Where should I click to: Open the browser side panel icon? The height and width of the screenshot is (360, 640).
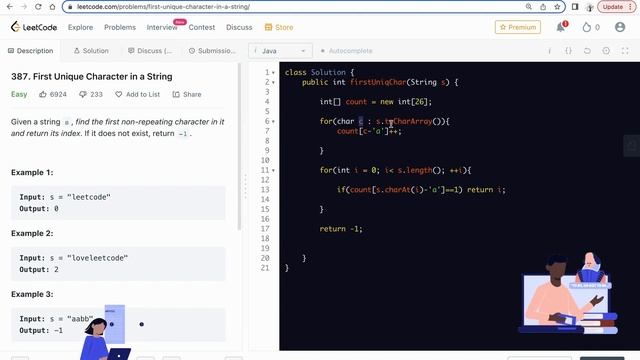[x=575, y=7]
